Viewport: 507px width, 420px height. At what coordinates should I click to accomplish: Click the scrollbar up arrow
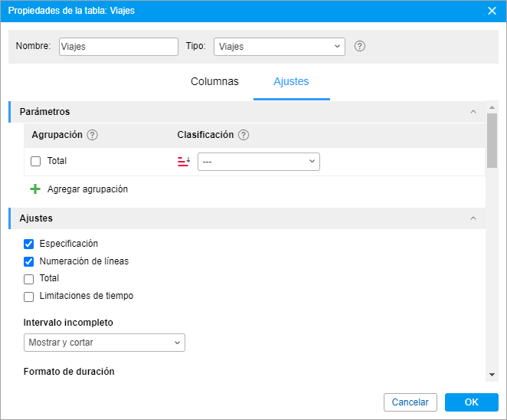tap(492, 107)
